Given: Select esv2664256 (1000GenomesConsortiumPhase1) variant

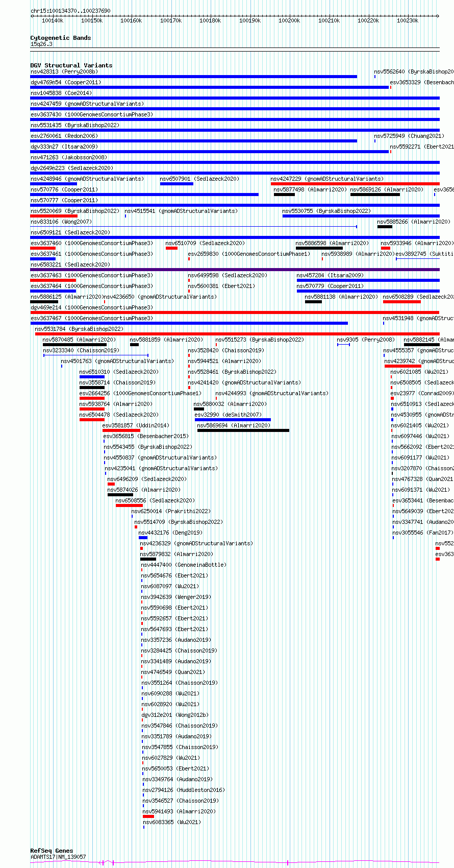Looking at the screenshot, I should click(x=140, y=394).
